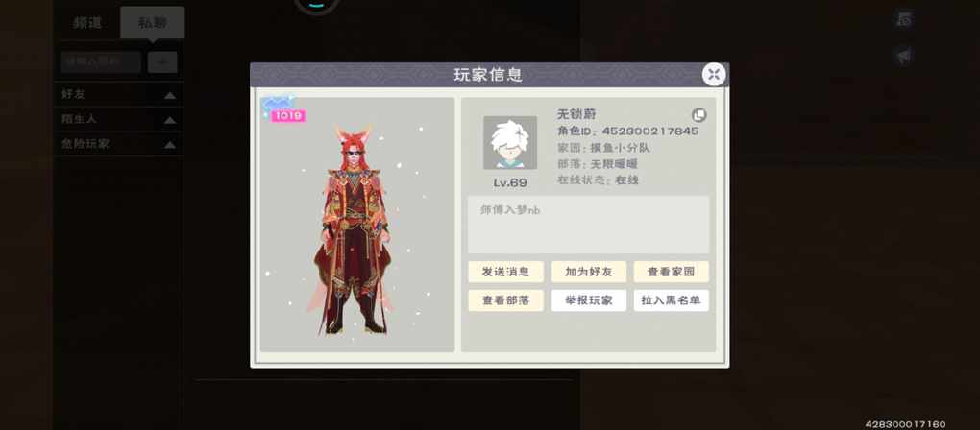Image resolution: width=980 pixels, height=430 pixels.
Task: Close the 玩家信息 dialog with the X icon
Action: pyautogui.click(x=714, y=75)
